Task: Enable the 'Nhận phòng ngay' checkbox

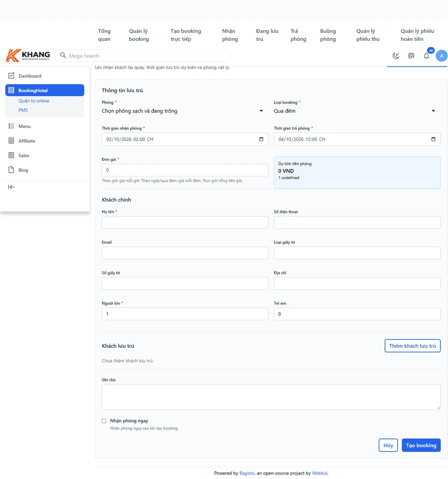Action: click(104, 421)
